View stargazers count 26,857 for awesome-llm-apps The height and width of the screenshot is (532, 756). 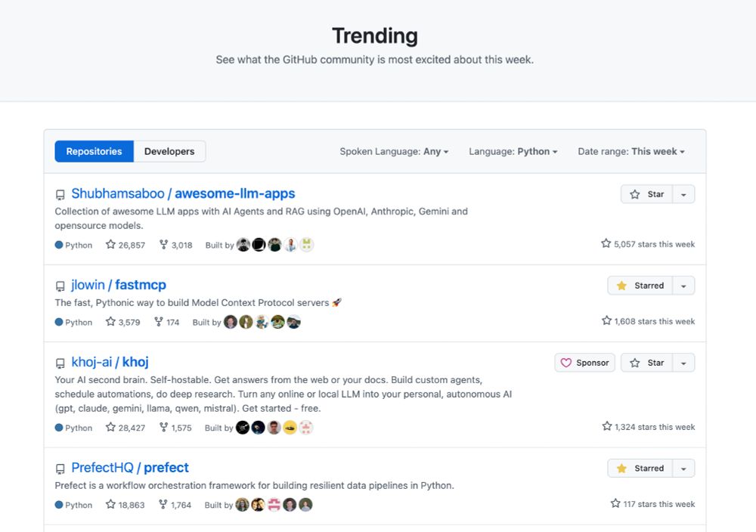click(x=125, y=245)
